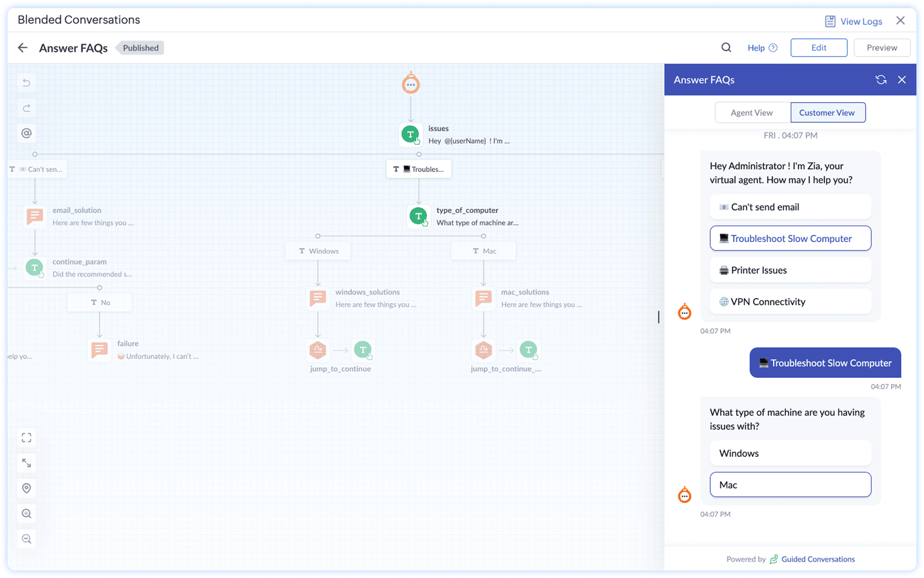
Task: Open the Guided Conversations link
Action: coord(817,559)
